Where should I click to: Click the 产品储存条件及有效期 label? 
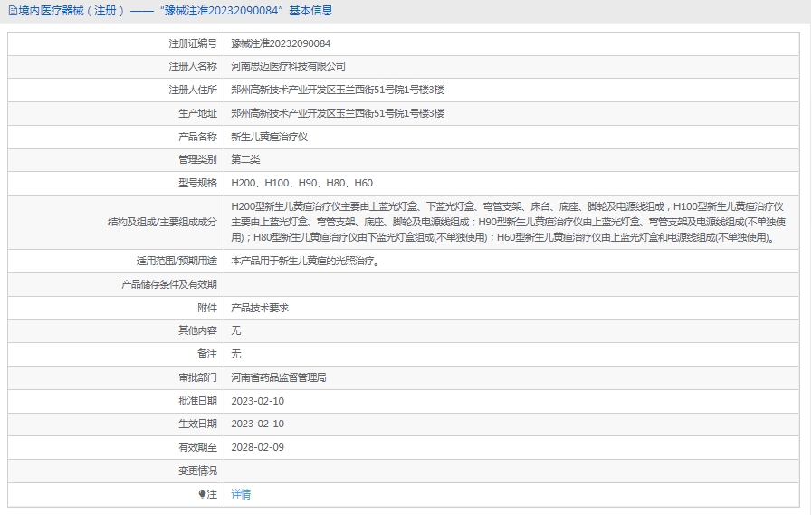(168, 284)
